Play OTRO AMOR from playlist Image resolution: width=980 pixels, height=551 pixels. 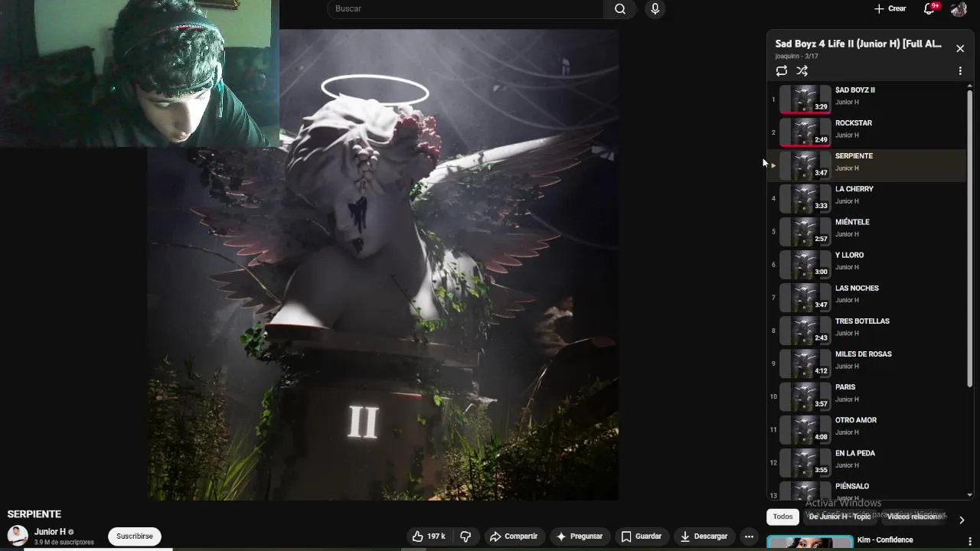pyautogui.click(x=867, y=429)
